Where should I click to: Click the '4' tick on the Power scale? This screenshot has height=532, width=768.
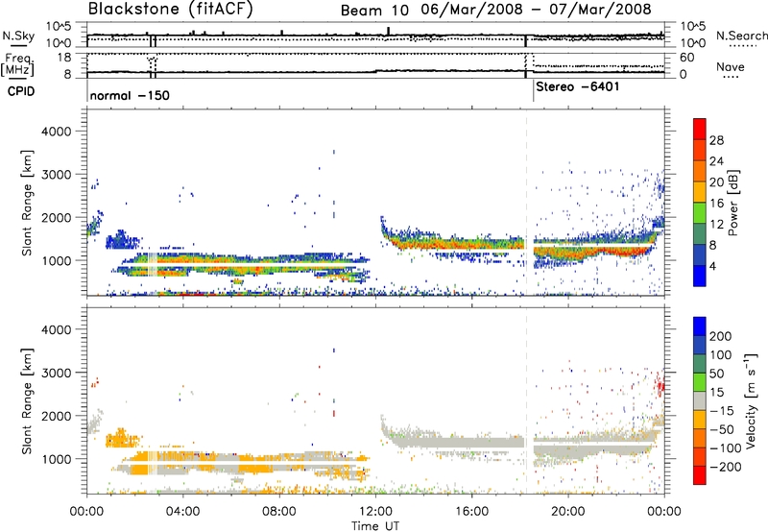tap(712, 266)
